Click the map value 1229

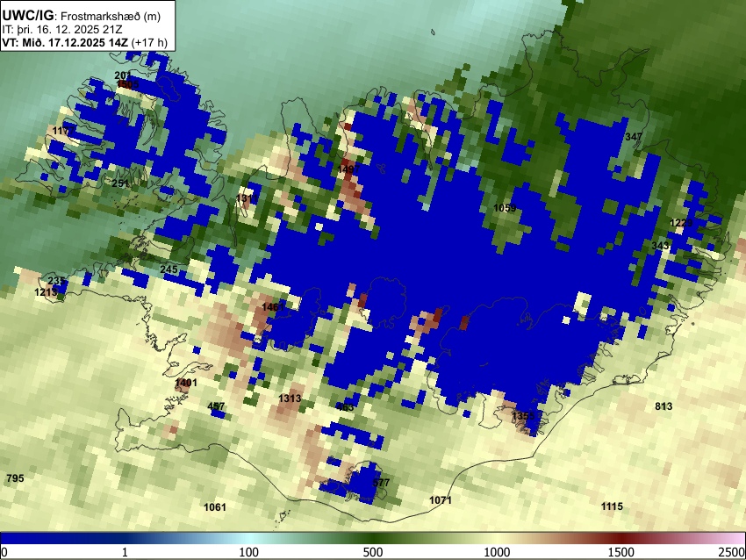click(681, 223)
